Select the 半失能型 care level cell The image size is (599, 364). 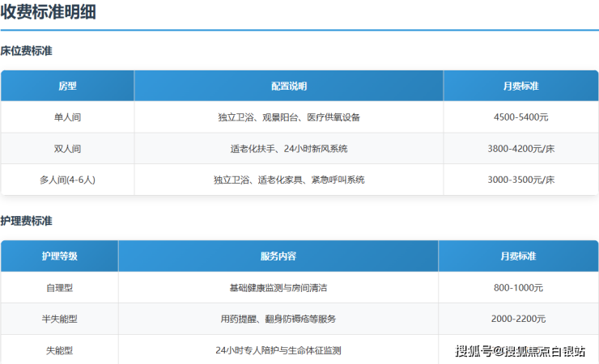coord(59,320)
